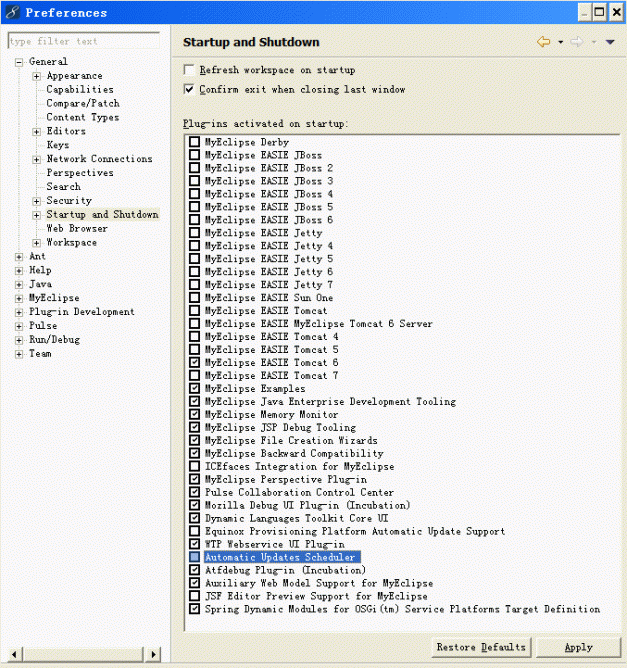Uncheck MyEclipse EASIE Tomcat 6
The width and height of the screenshot is (627, 668).
click(194, 362)
